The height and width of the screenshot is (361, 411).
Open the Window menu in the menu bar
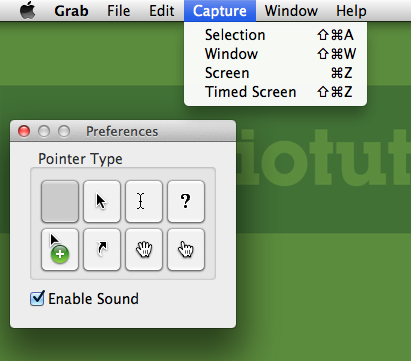[x=291, y=11]
